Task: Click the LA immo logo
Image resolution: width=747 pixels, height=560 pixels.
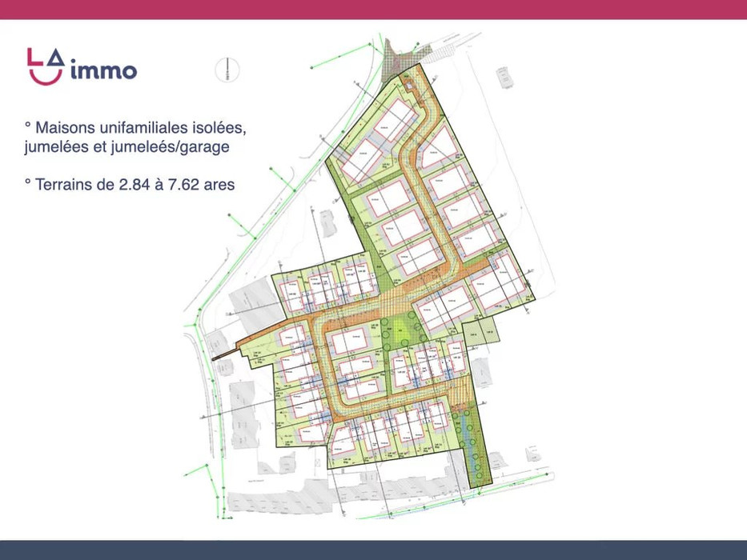Action: point(81,66)
